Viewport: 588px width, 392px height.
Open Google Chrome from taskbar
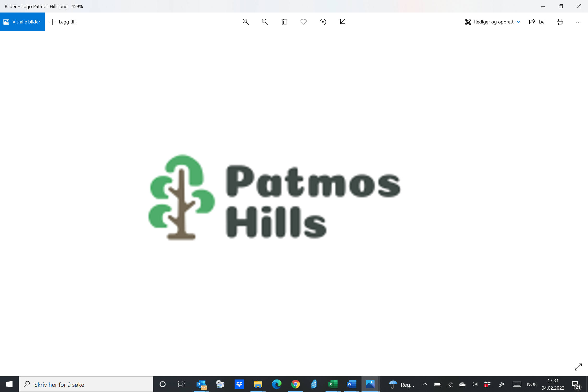[295, 384]
